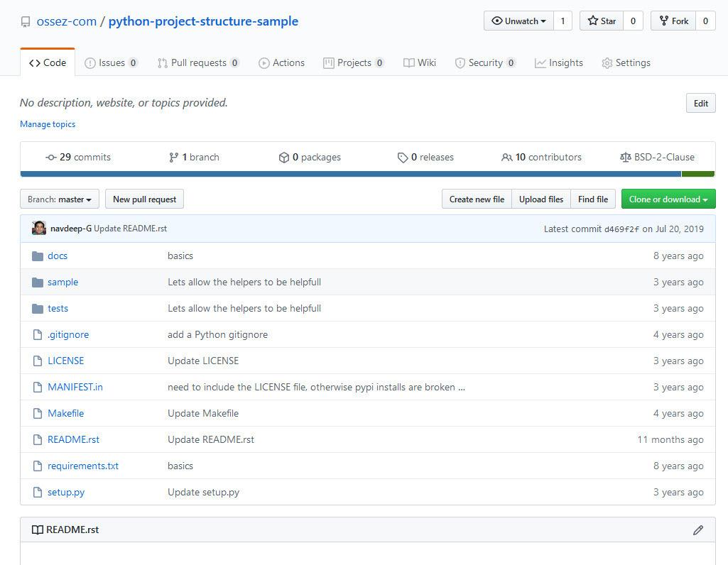Click the tag icon next to 0 releases

coord(403,158)
